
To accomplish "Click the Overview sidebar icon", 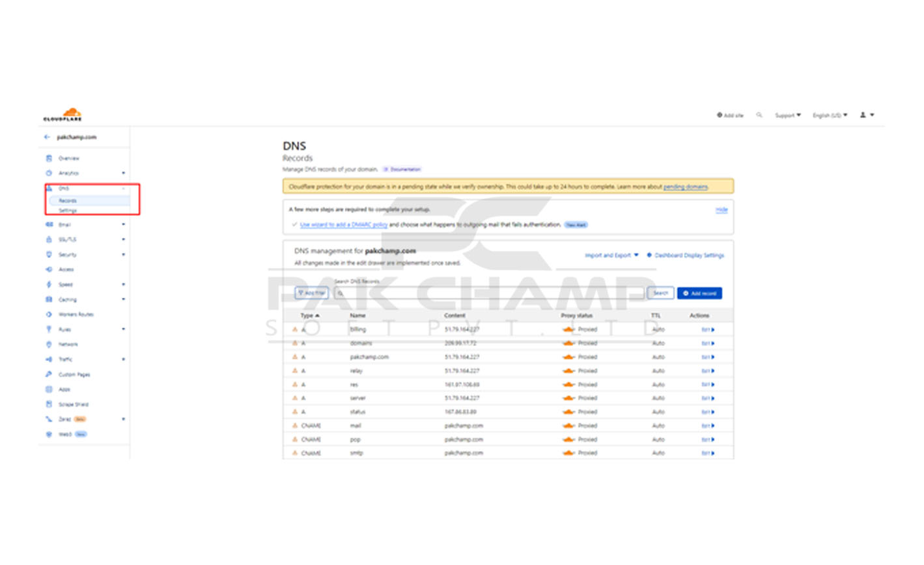I will [49, 158].
